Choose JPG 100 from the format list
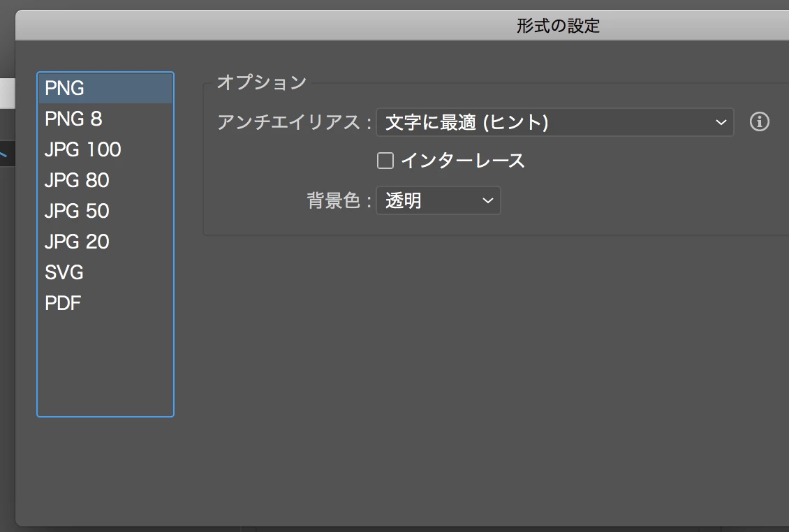 [105, 149]
